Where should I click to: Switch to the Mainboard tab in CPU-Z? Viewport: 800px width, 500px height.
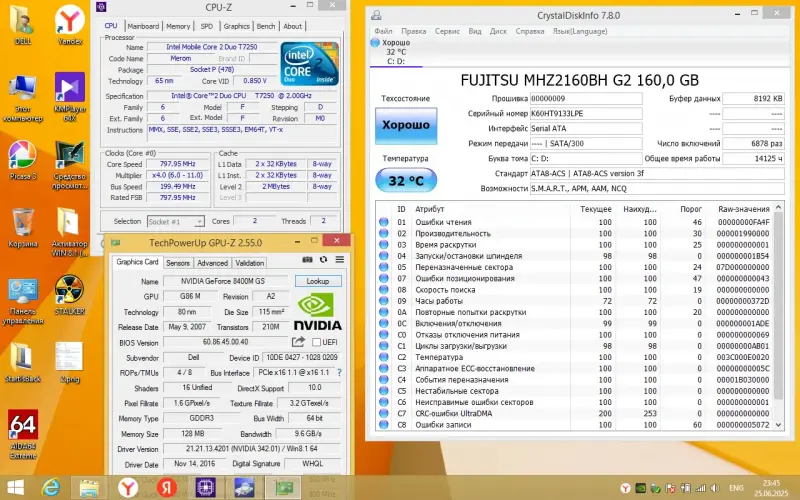(143, 26)
